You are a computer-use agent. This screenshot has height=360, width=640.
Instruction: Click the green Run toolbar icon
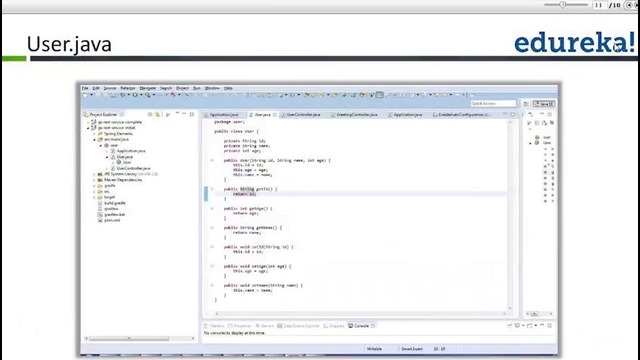[x=135, y=95]
